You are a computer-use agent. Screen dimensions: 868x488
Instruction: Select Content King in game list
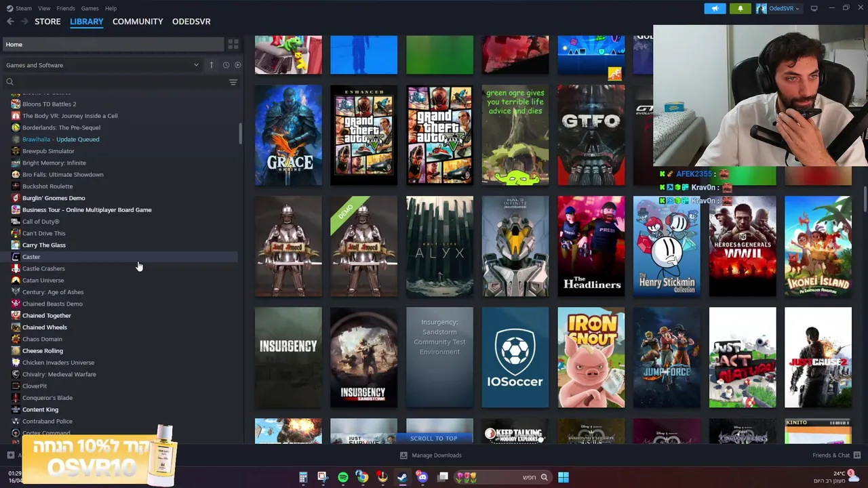tap(40, 409)
